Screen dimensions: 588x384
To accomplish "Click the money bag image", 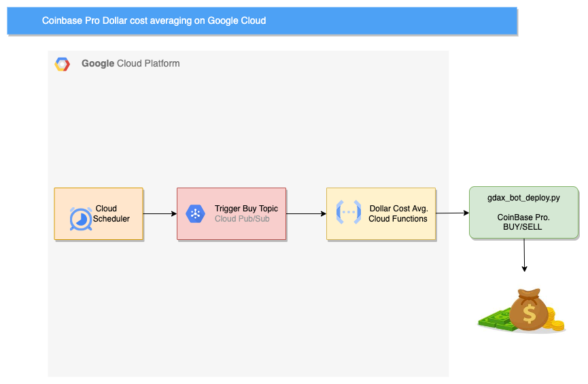I will 521,310.
